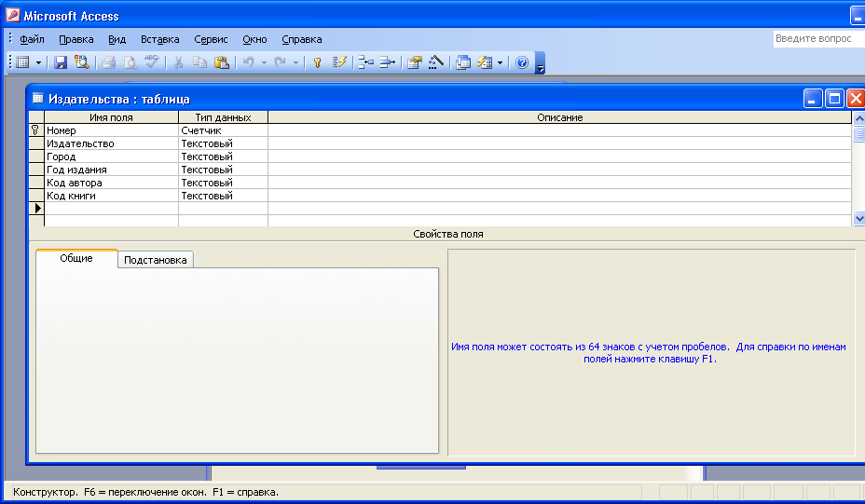The height and width of the screenshot is (504, 865).
Task: Click the File Search toolbar icon
Action: tap(82, 62)
